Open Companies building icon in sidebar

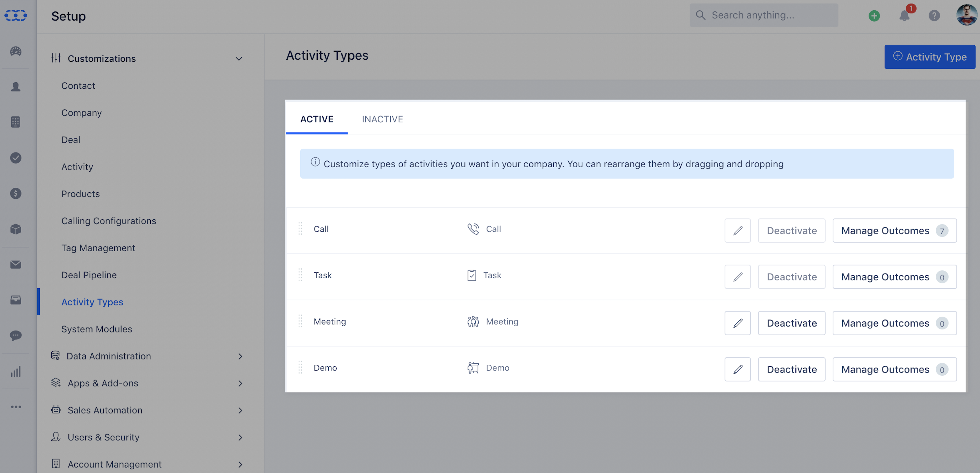click(16, 122)
